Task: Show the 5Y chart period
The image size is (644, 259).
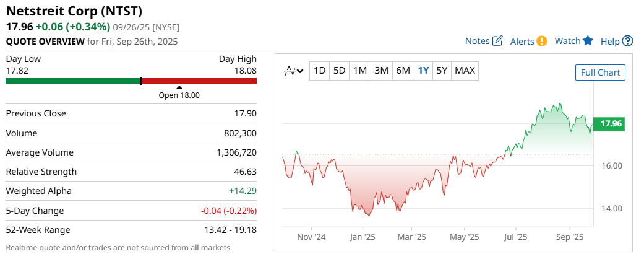Action: (x=442, y=71)
